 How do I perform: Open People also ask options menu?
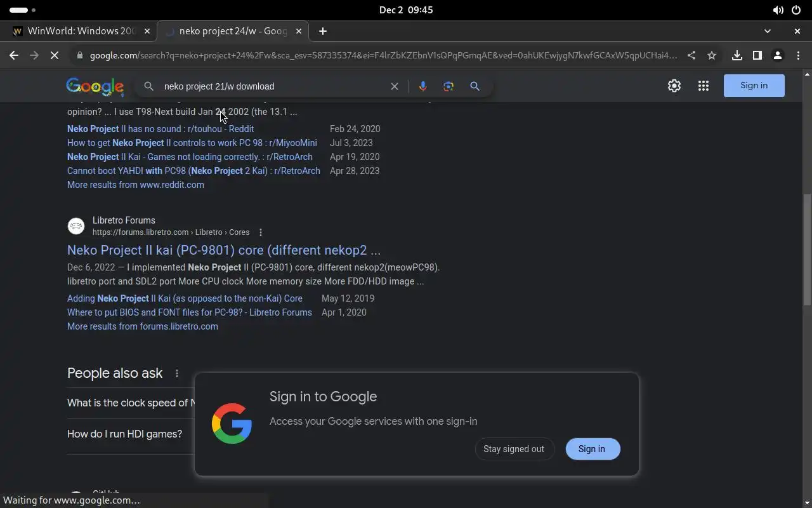177,373
